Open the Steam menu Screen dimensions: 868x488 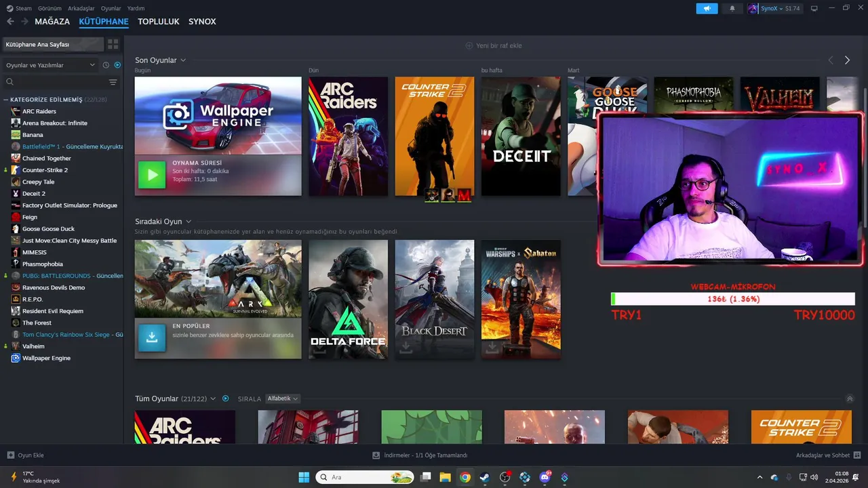pos(19,8)
